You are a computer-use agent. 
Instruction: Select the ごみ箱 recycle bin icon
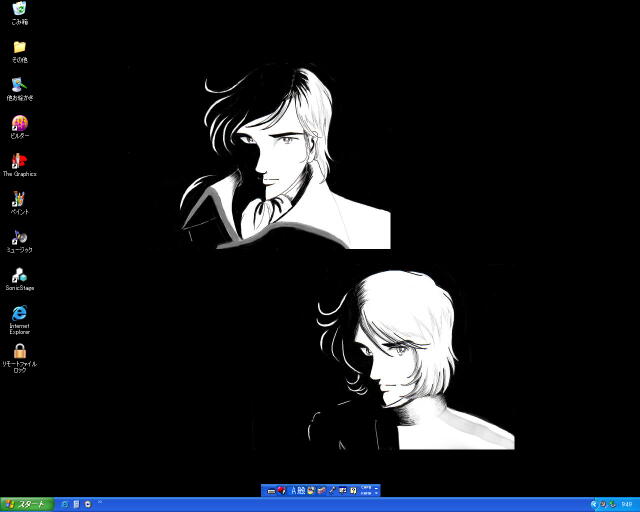(x=20, y=13)
